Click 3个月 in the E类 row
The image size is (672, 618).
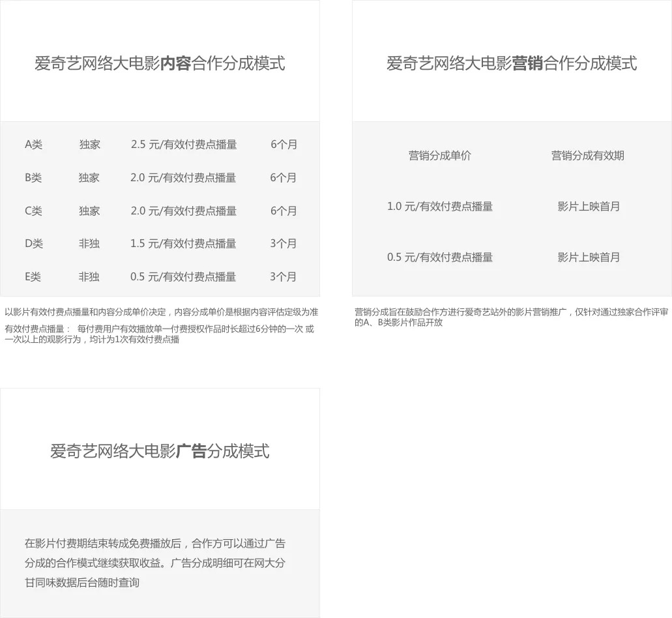click(x=284, y=276)
